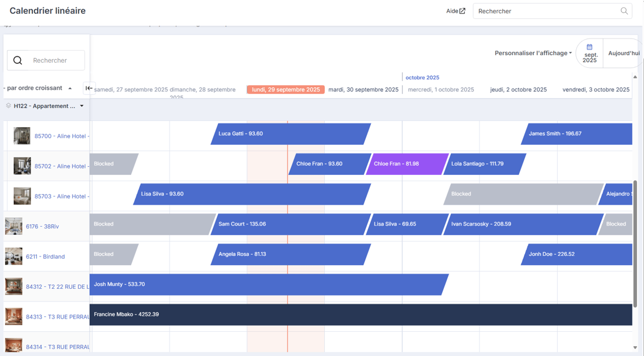
Task: Click the octobre 2025 month label
Action: (422, 78)
